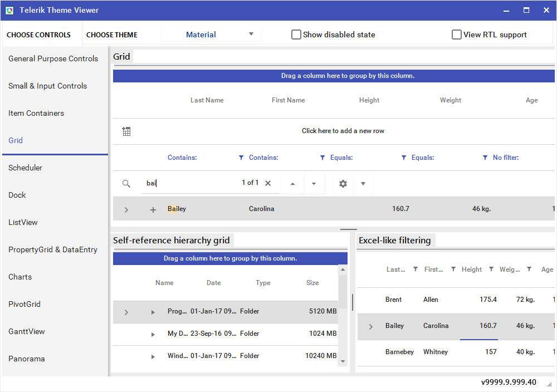Click the Age column header in main grid
This screenshot has height=392, width=557.
tap(531, 100)
